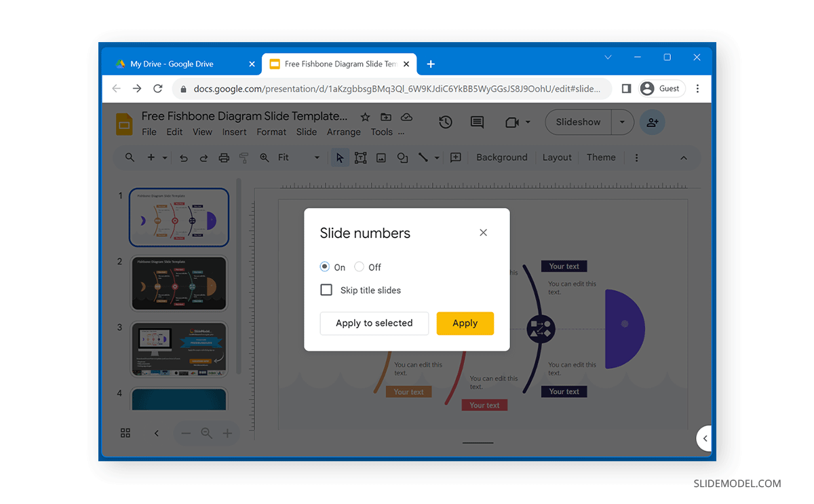Screen dimensions: 814x504
Task: View cloud save status icon
Action: point(406,117)
